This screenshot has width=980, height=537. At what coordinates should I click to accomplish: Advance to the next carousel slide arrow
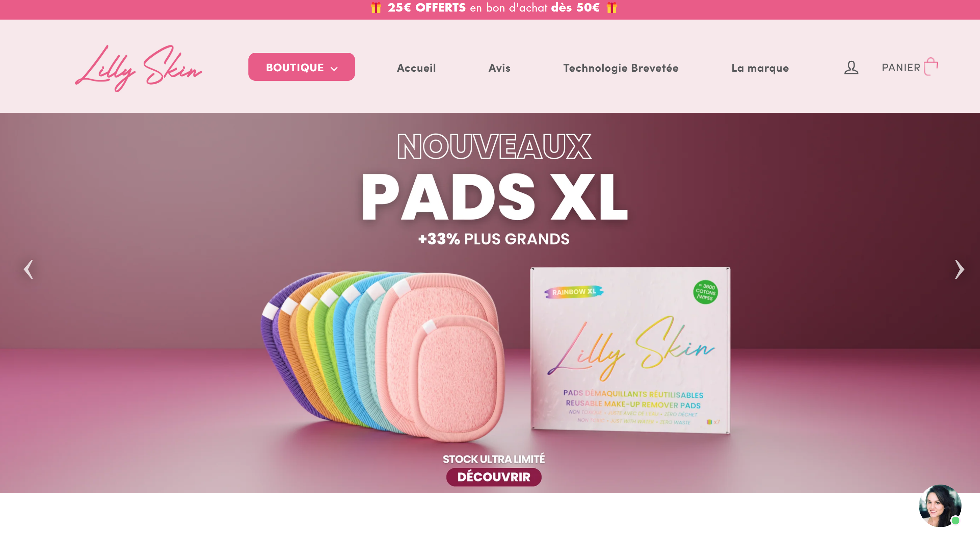(x=959, y=270)
